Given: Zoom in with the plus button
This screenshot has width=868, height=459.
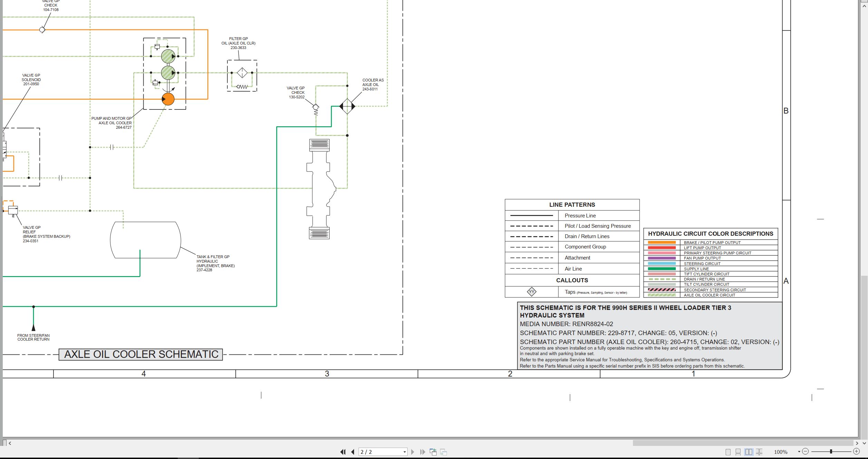Looking at the screenshot, I should (856, 451).
